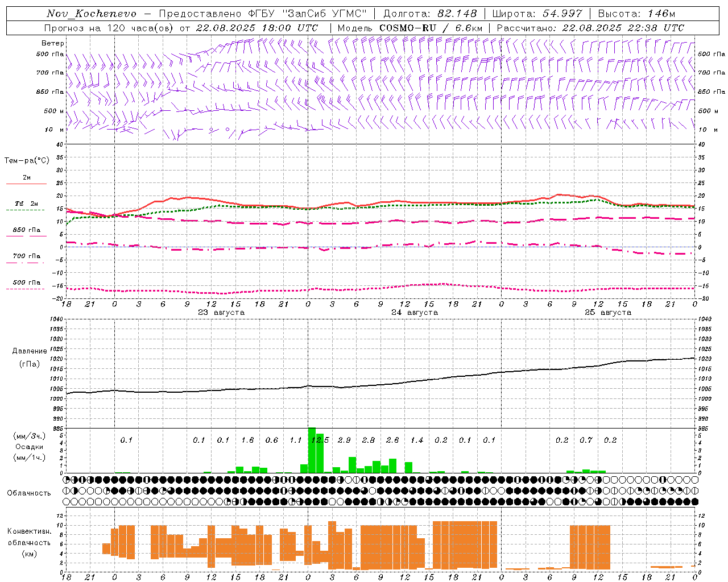Click the "Модель COSMO-RU / 6.6км" model label
This screenshot has width=728, height=582.
coord(410,28)
